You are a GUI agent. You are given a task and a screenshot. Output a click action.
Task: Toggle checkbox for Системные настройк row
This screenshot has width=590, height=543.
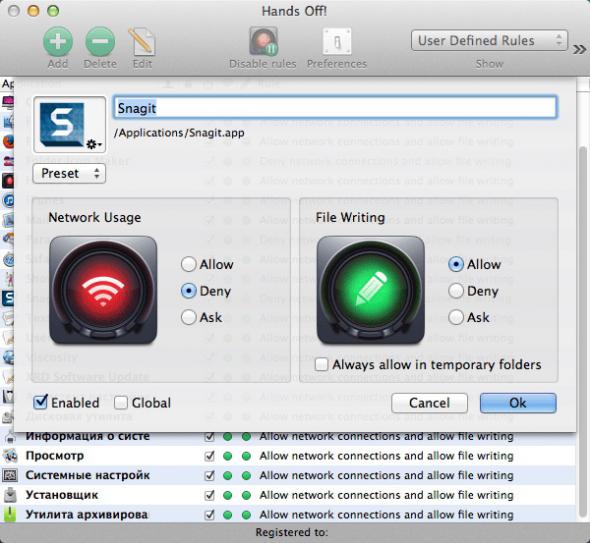pyautogui.click(x=209, y=476)
